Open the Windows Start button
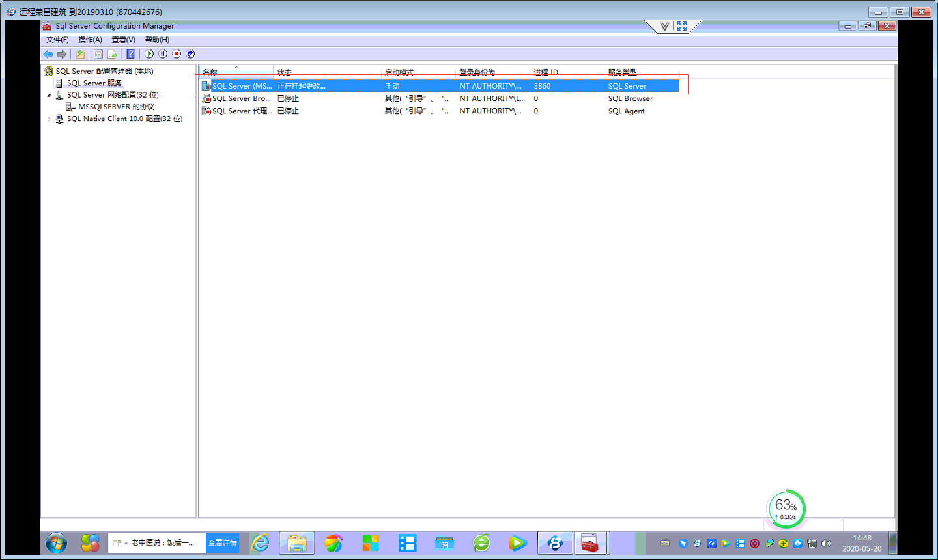 56,542
